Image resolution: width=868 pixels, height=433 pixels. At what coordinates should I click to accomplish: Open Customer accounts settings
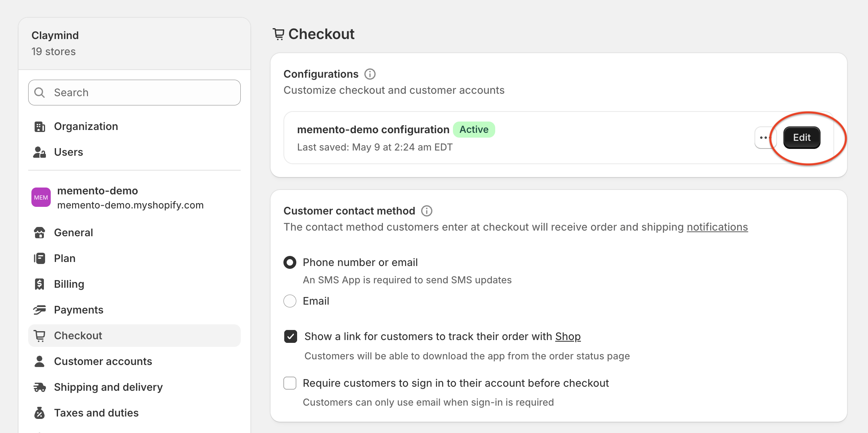[x=134, y=362]
